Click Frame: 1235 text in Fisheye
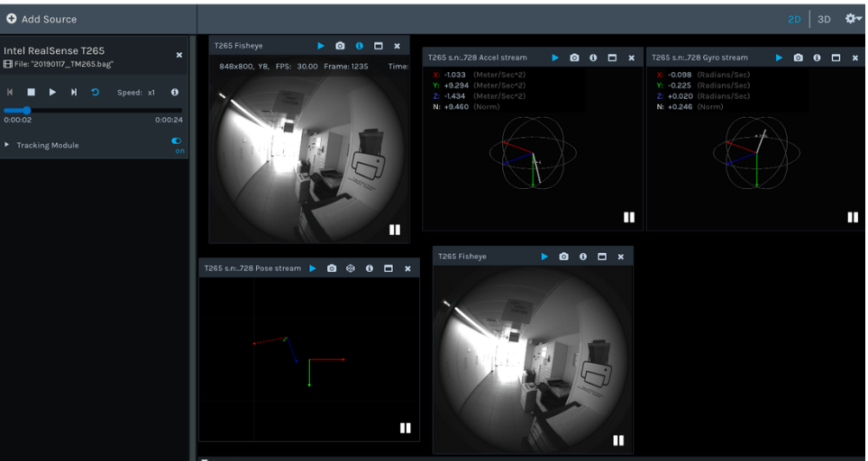The image size is (868, 461). pyautogui.click(x=346, y=67)
